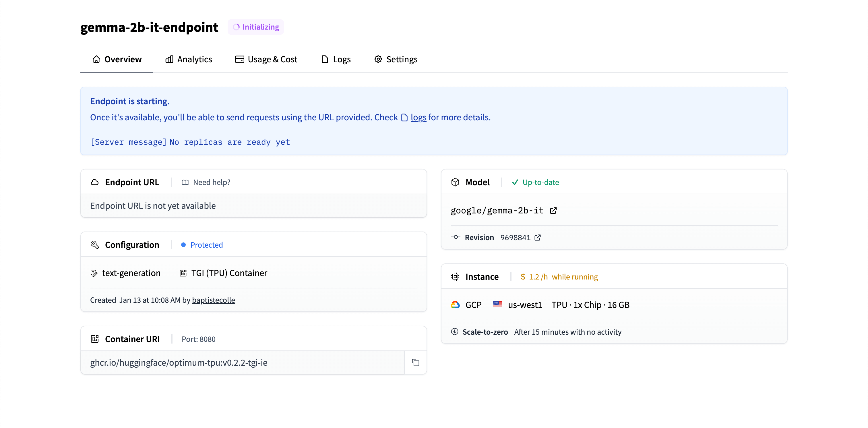The height and width of the screenshot is (428, 868).
Task: Visit baptistecolle user profile link
Action: click(x=213, y=300)
